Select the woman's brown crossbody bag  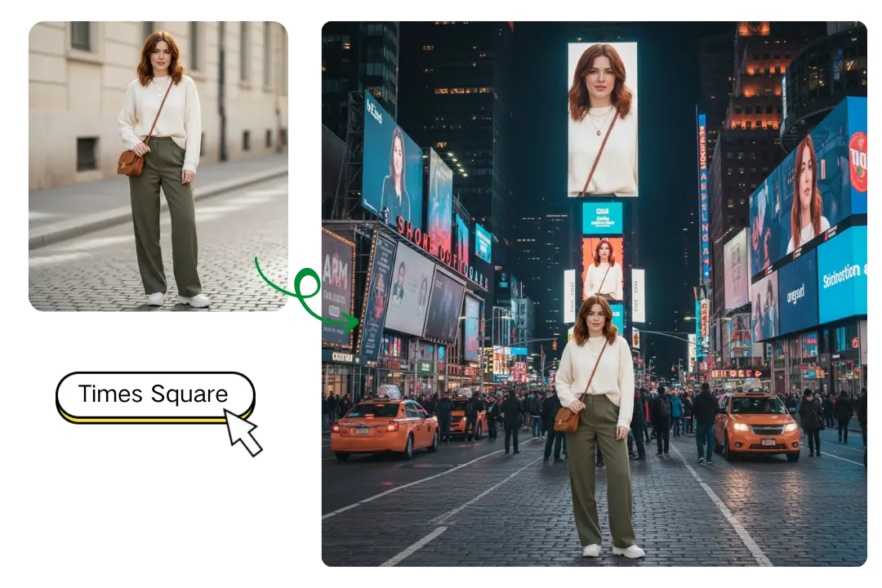[x=568, y=418]
